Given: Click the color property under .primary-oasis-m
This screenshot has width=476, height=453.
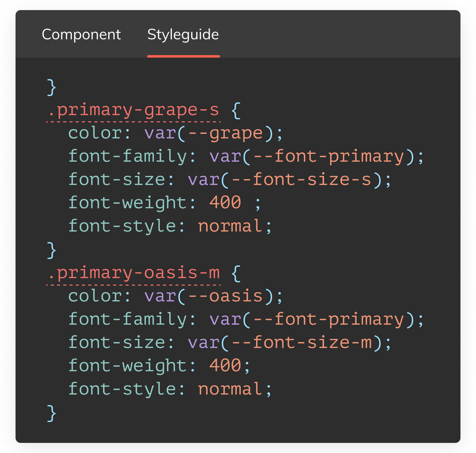Looking at the screenshot, I should 95,296.
